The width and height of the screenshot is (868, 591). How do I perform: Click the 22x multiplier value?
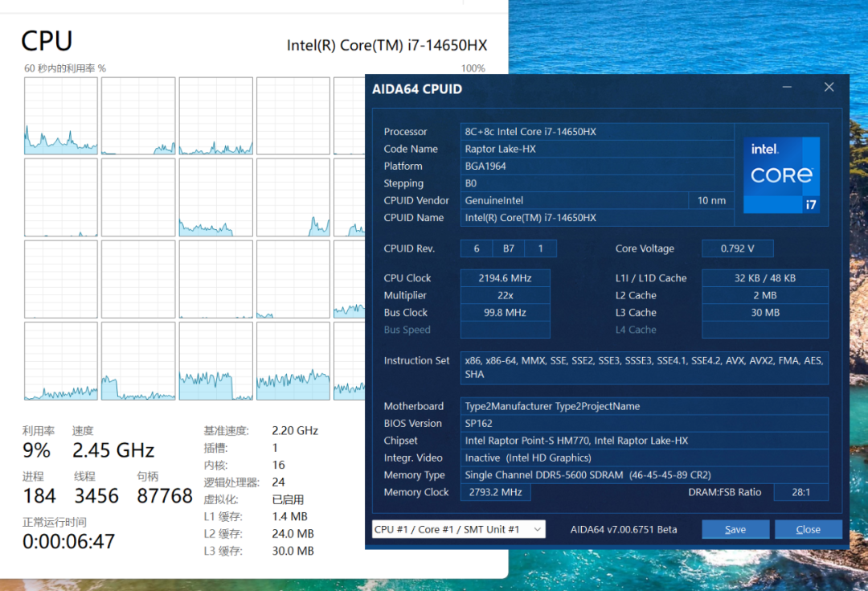pyautogui.click(x=505, y=295)
